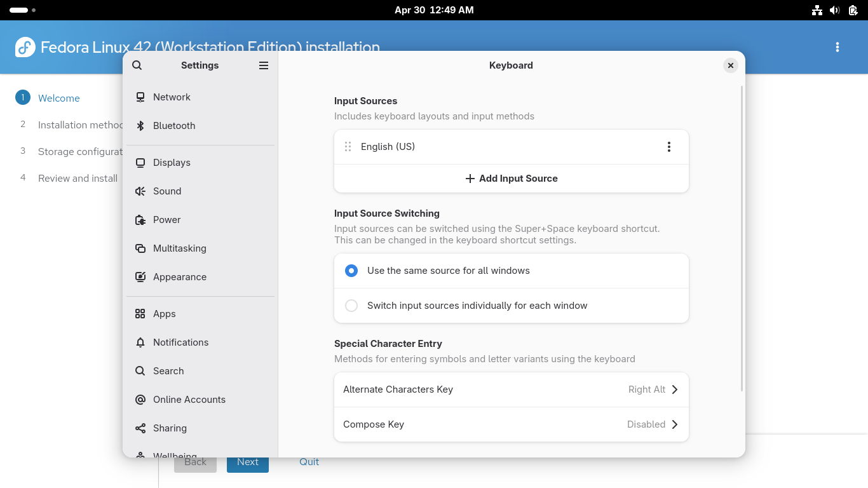Go to the Multitasking settings panel
This screenshot has height=488, width=868.
(179, 248)
